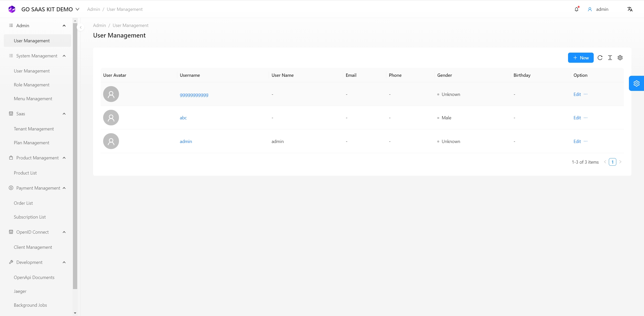
Task: Open more options for user admin
Action: tap(586, 141)
